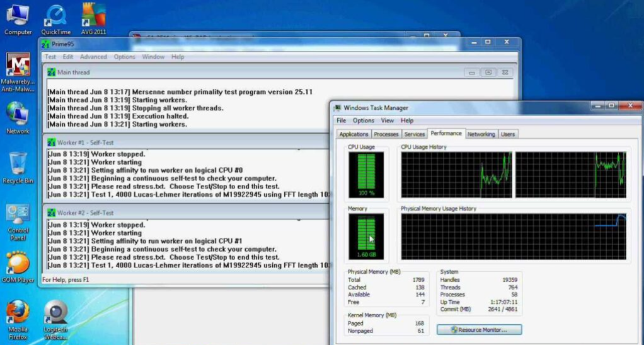644x345 pixels.
Task: Open the Computer desktop icon
Action: 18,20
